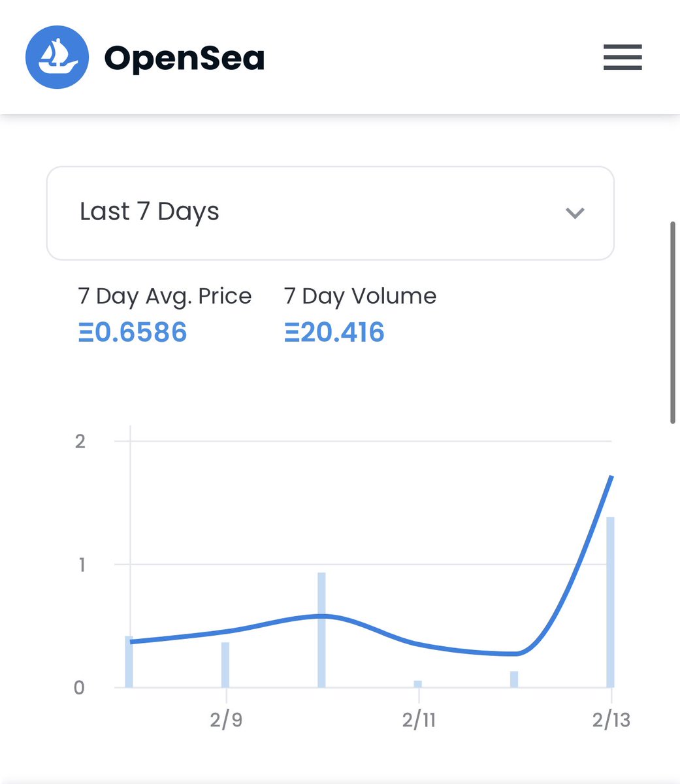This screenshot has width=680, height=784.
Task: Click the 2/13 x-axis date label
Action: (x=611, y=720)
